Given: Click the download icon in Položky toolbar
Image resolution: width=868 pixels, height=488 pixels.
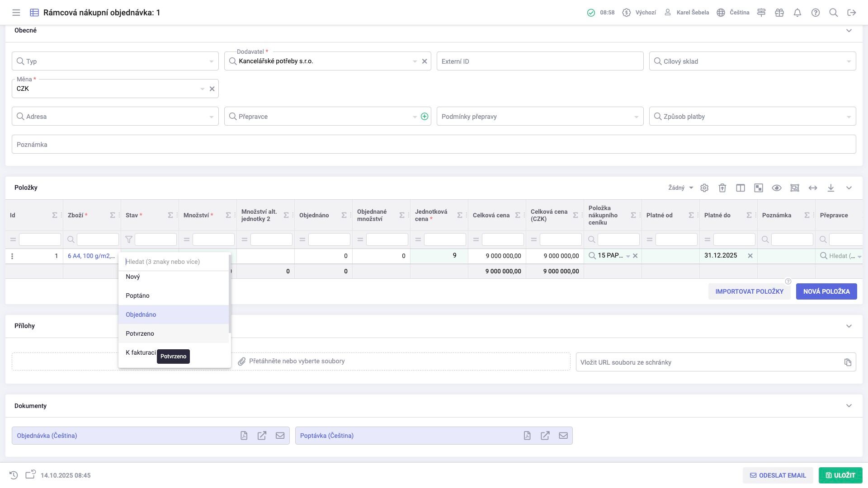Looking at the screenshot, I should click(830, 188).
